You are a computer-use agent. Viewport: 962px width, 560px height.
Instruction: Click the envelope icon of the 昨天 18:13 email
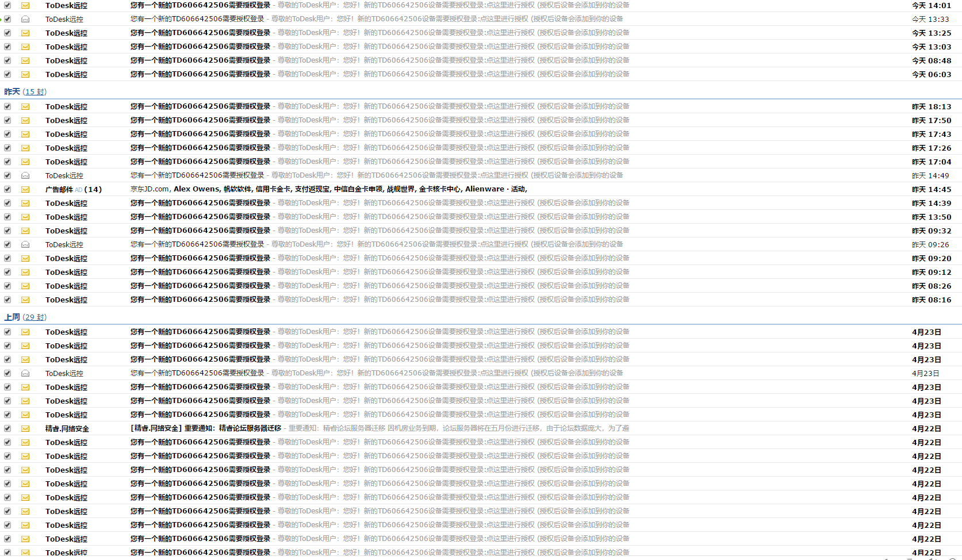25,106
